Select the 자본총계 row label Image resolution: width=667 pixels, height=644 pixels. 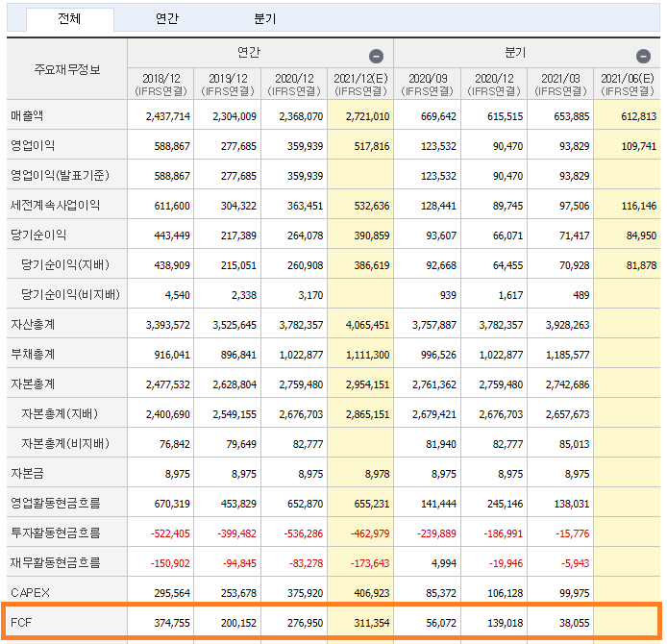tap(33, 384)
